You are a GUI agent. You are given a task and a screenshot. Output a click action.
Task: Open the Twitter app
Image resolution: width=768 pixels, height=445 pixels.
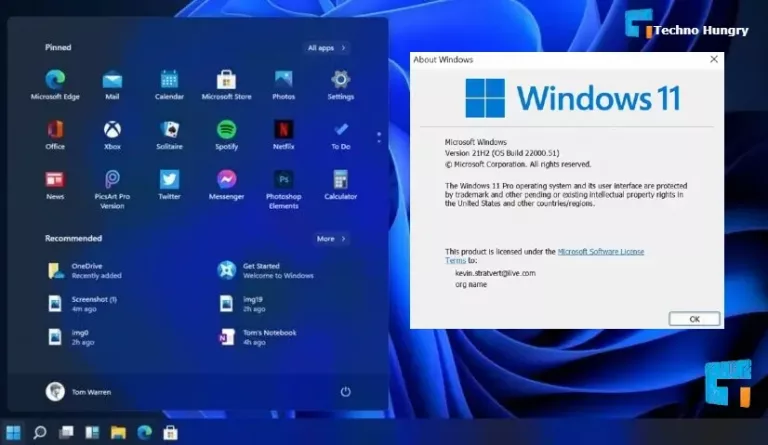(169, 185)
